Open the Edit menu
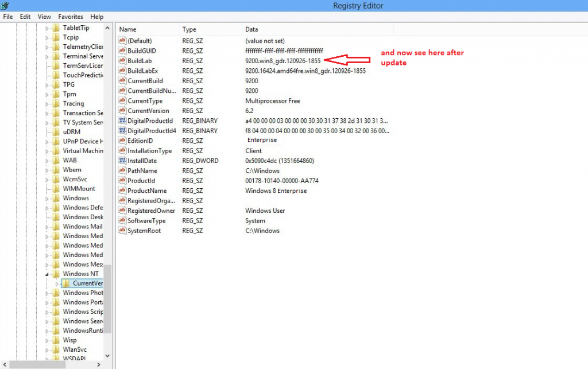Image resolution: width=588 pixels, height=369 pixels. [25, 17]
